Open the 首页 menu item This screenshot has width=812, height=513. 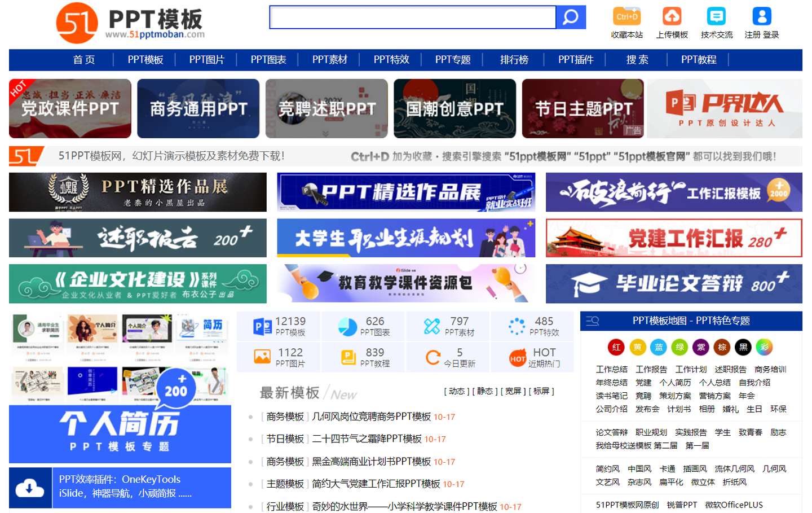tap(83, 60)
